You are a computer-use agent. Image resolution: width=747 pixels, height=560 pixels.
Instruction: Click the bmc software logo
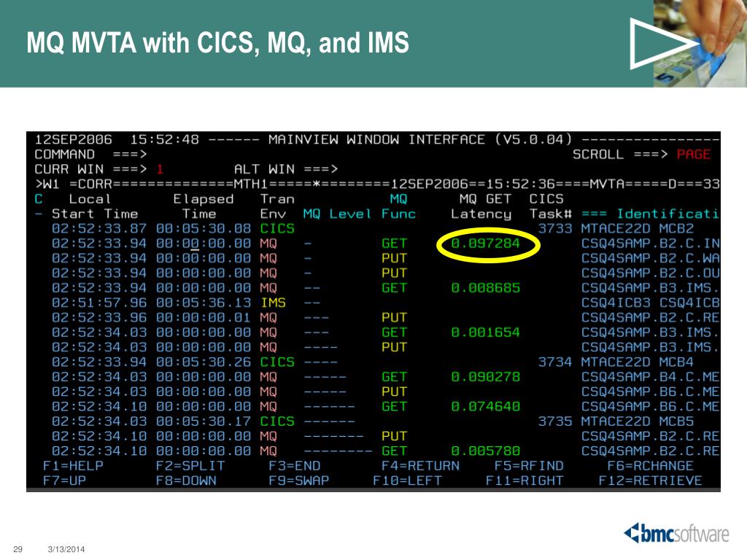tap(676, 533)
